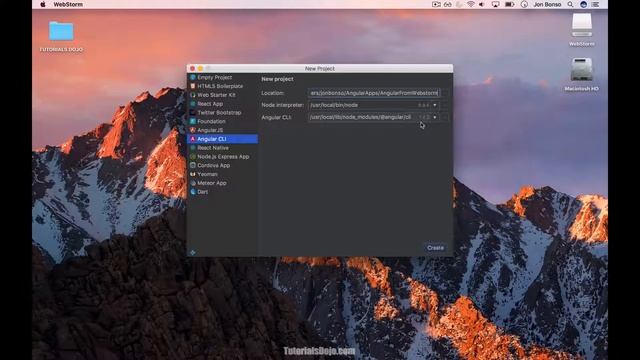Click volume icon in menu bar
Screen dimensions: 640x360
click(x=482, y=4)
